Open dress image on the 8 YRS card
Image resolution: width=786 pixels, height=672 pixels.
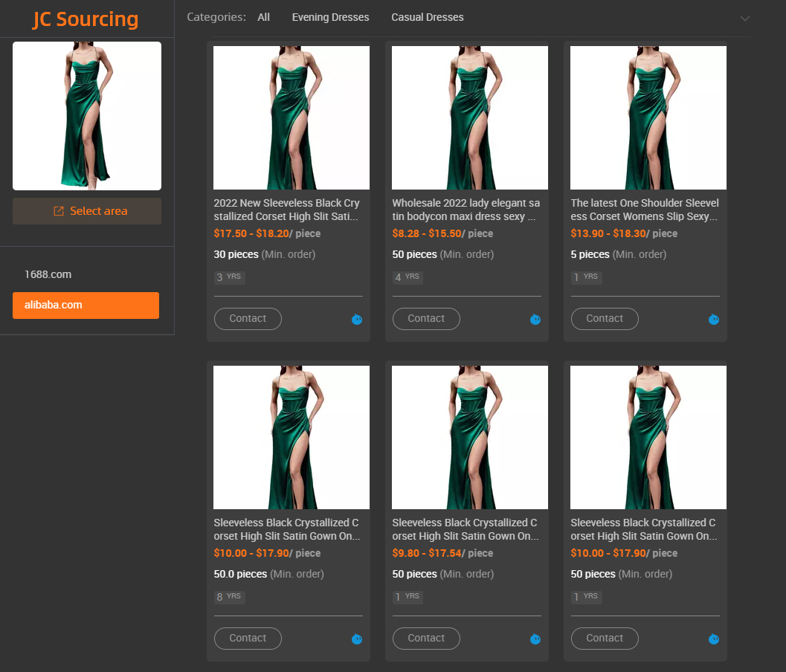coord(291,438)
